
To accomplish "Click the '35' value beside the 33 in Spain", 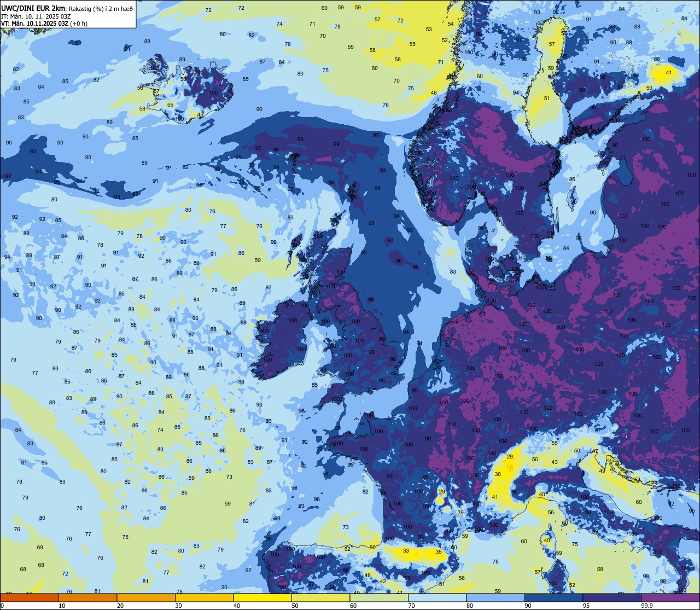I will pyautogui.click(x=439, y=552).
